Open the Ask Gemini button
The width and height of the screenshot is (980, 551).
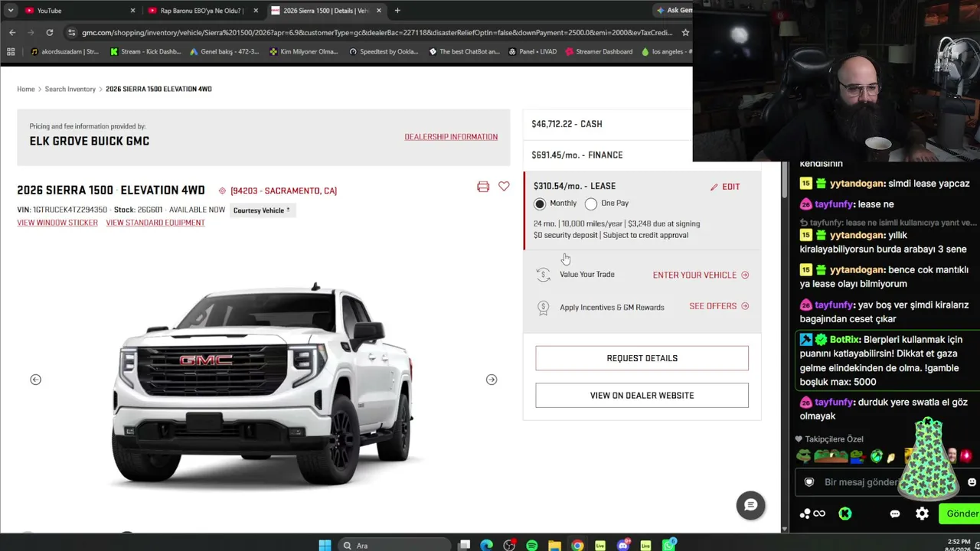pos(674,11)
